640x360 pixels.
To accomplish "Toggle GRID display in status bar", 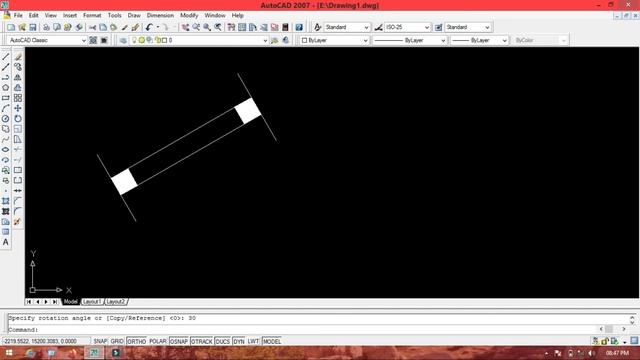I will [x=117, y=341].
